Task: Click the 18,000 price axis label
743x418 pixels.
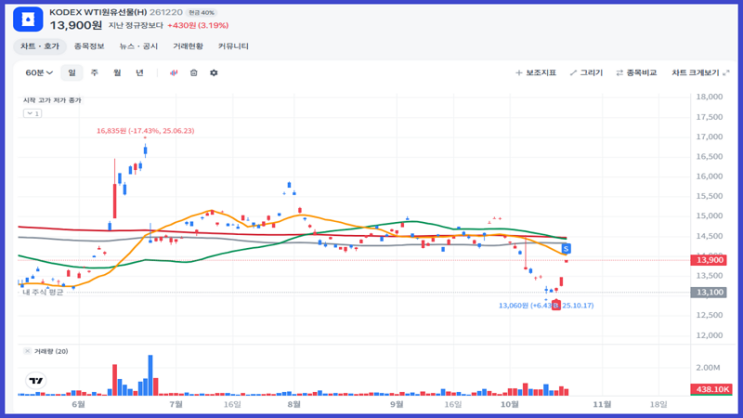Action: pos(709,97)
